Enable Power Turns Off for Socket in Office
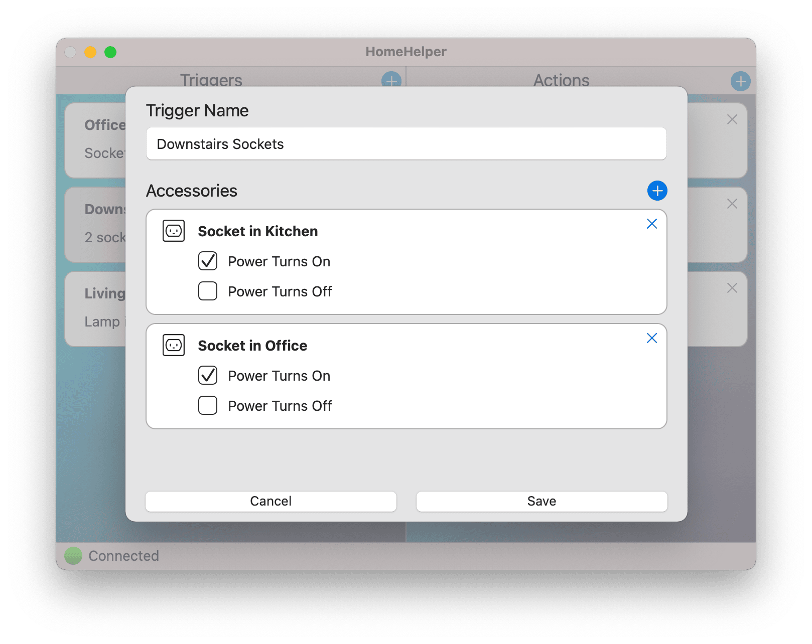Viewport: 812px width, 644px height. tap(207, 405)
